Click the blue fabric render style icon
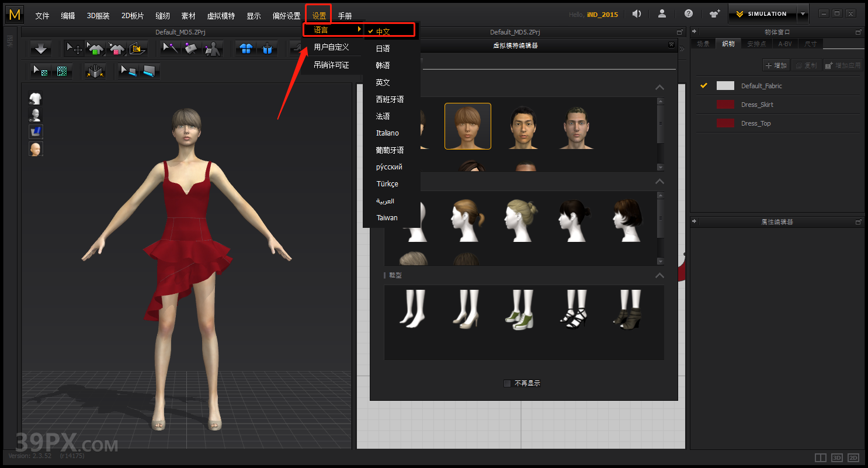 point(36,132)
